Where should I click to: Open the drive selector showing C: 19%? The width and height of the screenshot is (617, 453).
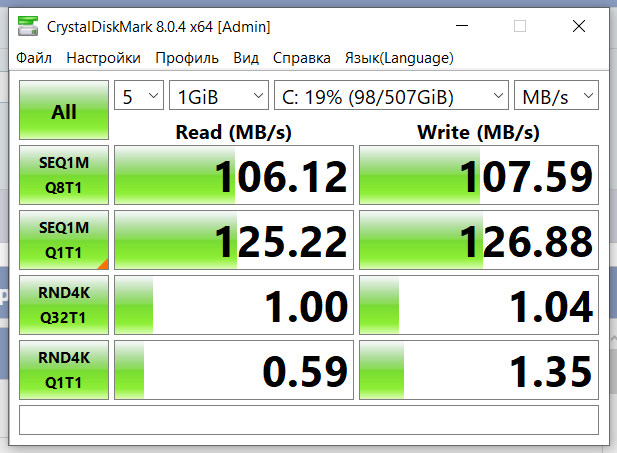point(391,95)
